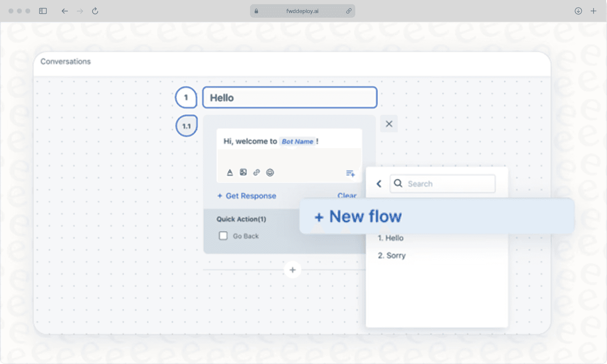Click + Get Response link
The height and width of the screenshot is (364, 607).
247,196
